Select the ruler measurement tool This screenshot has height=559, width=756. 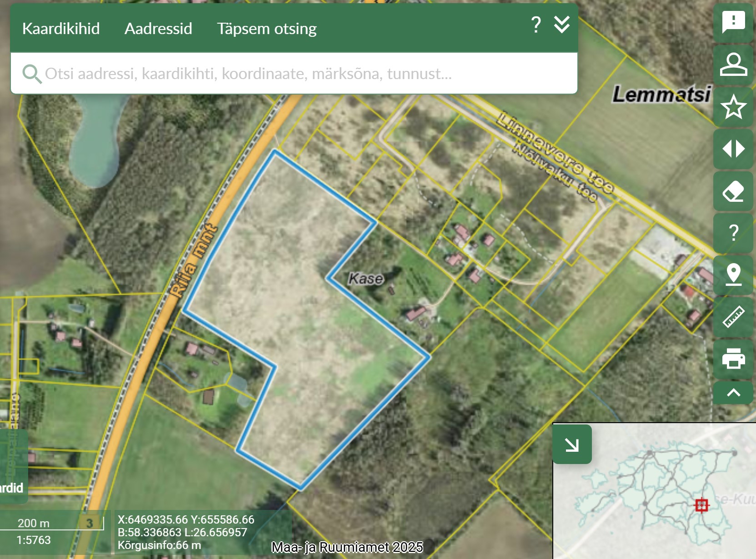point(733,317)
